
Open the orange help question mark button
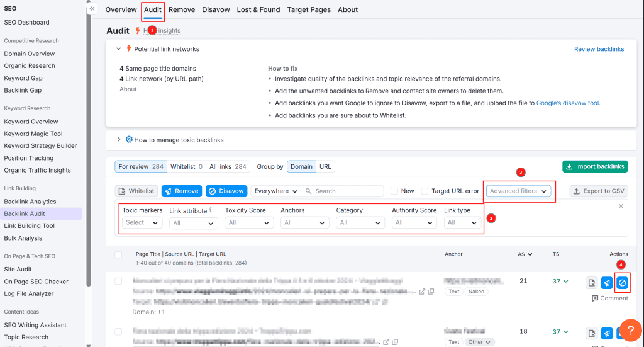(x=630, y=331)
